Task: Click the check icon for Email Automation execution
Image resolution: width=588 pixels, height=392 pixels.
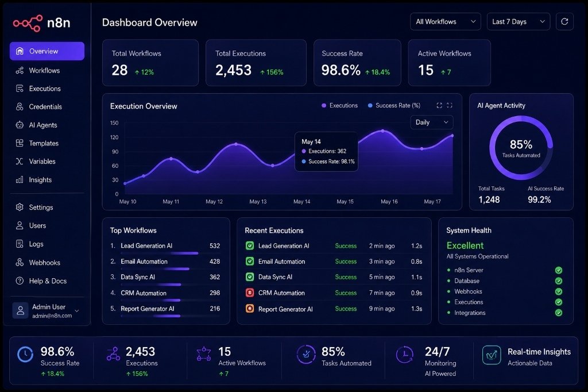Action: point(250,262)
